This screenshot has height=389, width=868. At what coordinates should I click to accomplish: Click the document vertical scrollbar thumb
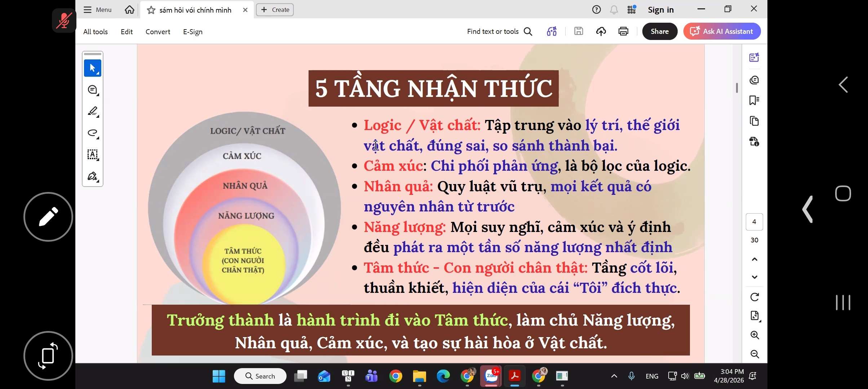click(737, 88)
